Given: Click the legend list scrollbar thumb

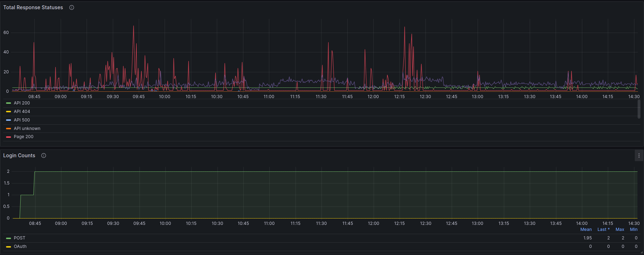Looking at the screenshot, I should point(639,109).
